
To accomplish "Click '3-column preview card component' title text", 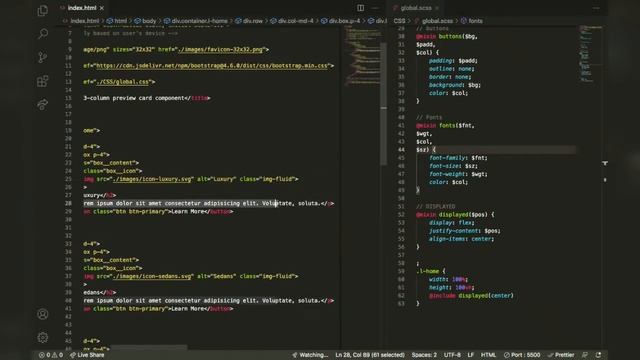I will point(133,98).
